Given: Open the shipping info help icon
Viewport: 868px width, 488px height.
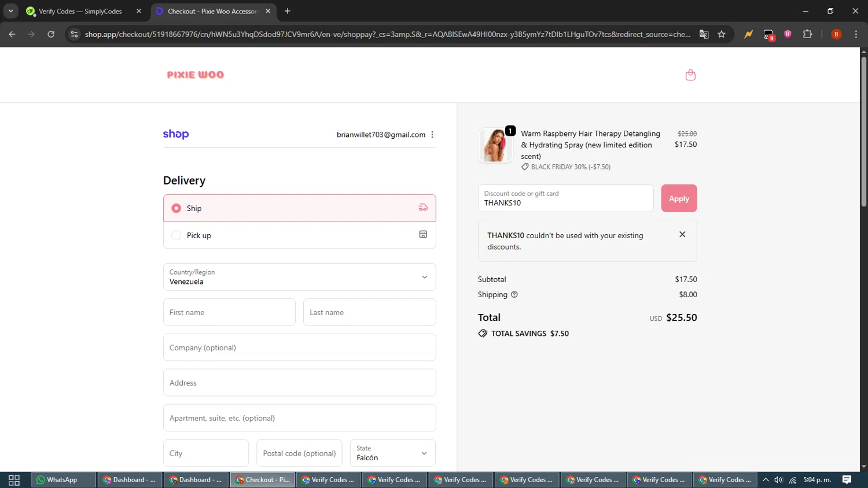Looking at the screenshot, I should [514, 294].
